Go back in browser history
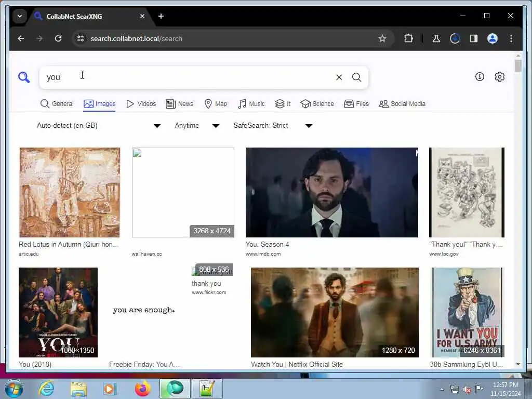This screenshot has width=532, height=399. pos(21,38)
